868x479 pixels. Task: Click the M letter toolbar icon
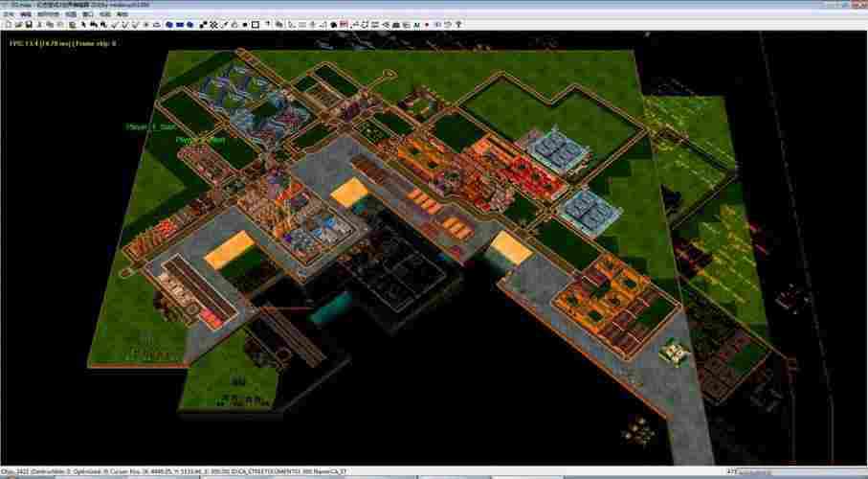point(416,24)
